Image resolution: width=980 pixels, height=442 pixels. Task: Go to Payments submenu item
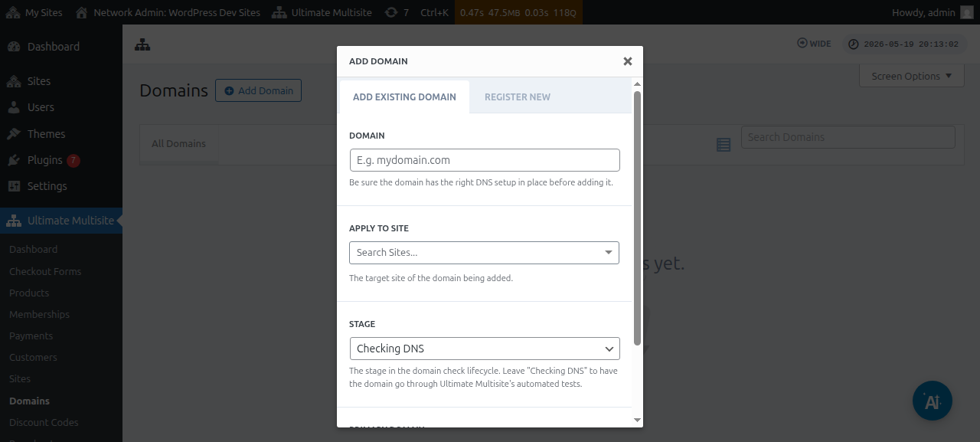coord(31,336)
